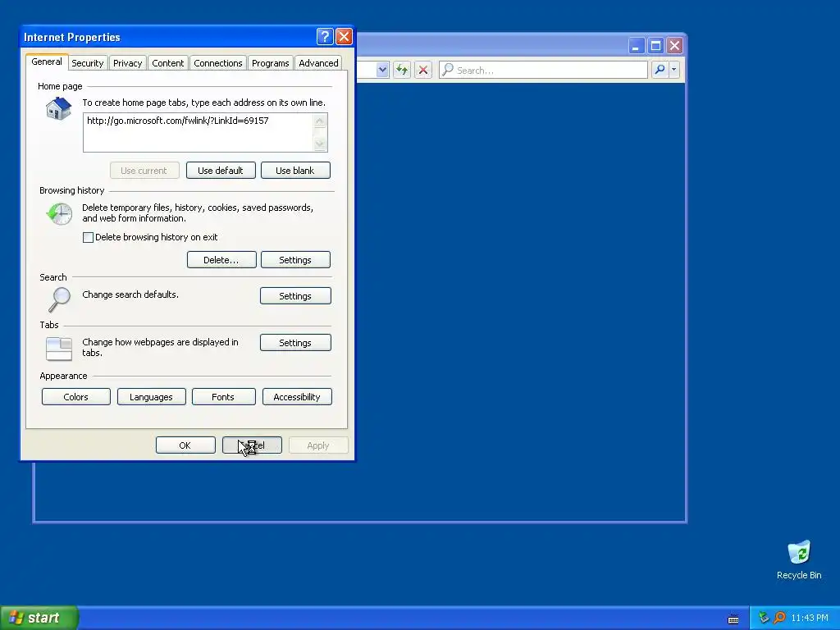Switch to the Programs tab
Screen dimensions: 840x630
click(x=271, y=63)
